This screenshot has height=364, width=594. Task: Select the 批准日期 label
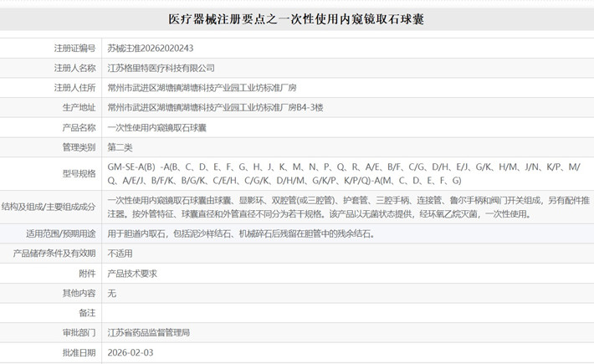coord(79,352)
